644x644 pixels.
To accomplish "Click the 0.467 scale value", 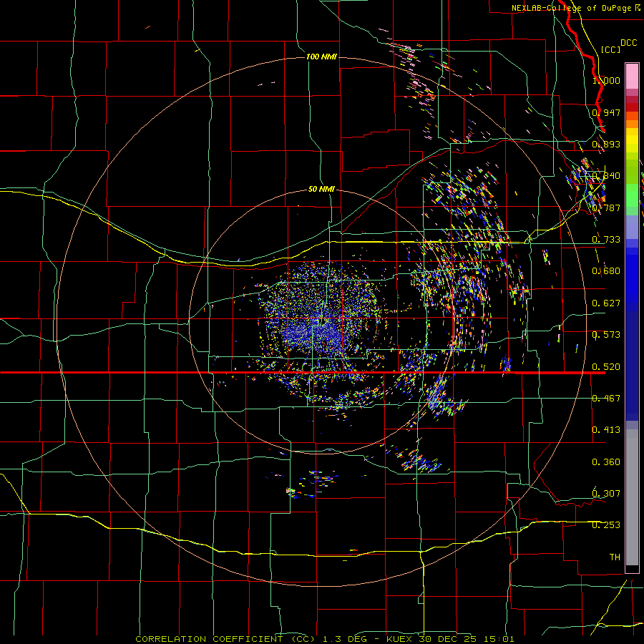I will tap(606, 399).
